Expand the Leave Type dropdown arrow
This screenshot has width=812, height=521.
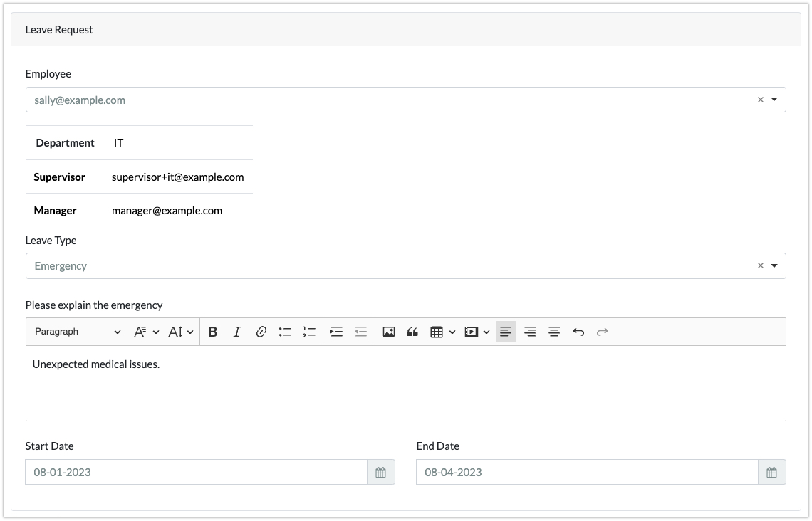click(774, 266)
